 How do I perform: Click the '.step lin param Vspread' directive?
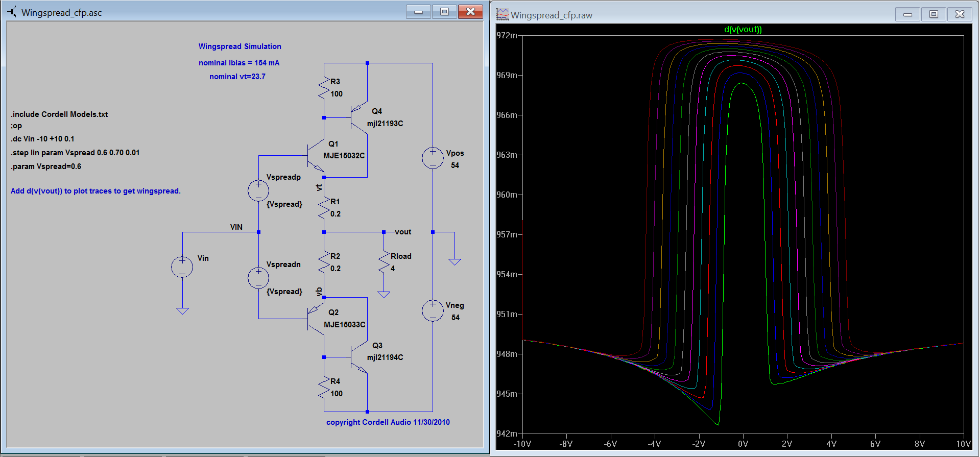[75, 153]
